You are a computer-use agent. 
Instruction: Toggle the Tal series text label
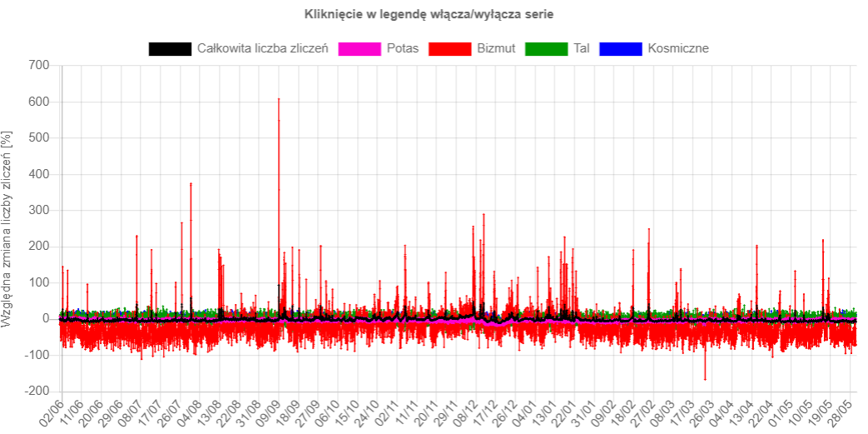tap(582, 48)
